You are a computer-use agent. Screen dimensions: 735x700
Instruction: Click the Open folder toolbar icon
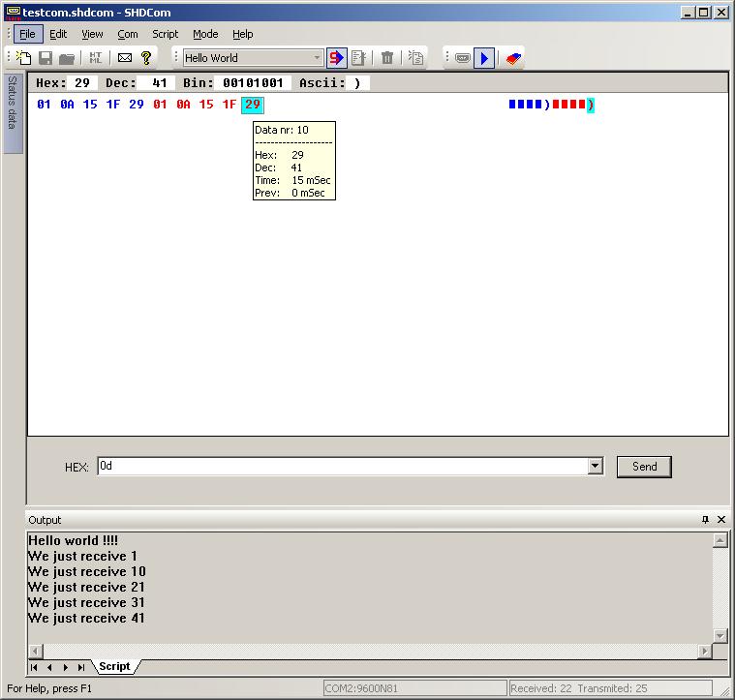[67, 58]
